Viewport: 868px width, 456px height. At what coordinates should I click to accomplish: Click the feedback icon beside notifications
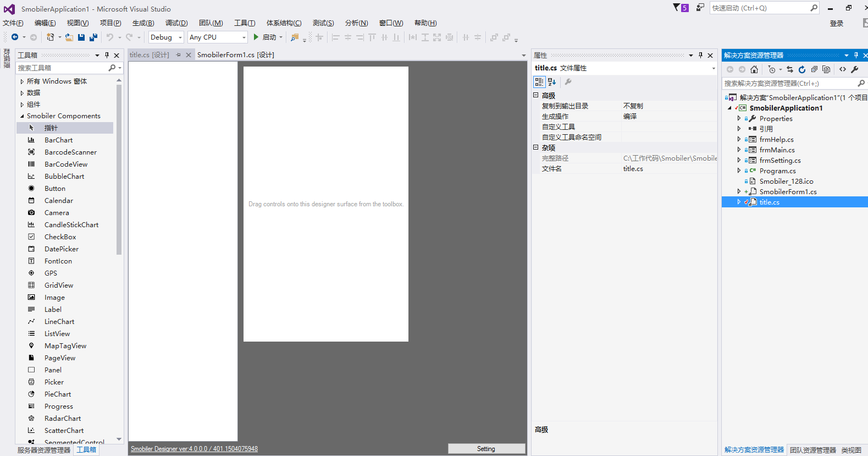pos(700,8)
